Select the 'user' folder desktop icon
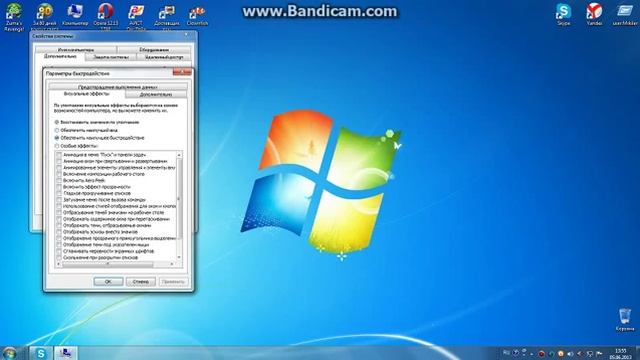This screenshot has height=360, width=640. pos(625,16)
